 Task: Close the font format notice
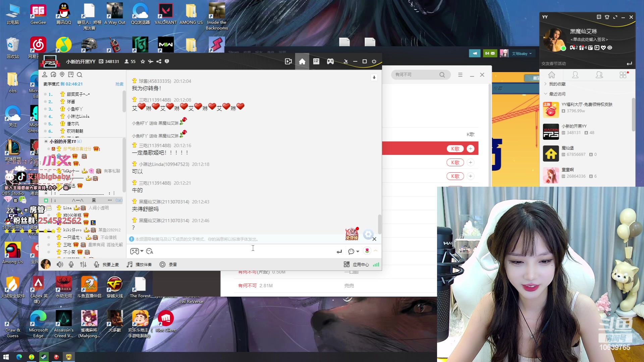pos(374,239)
